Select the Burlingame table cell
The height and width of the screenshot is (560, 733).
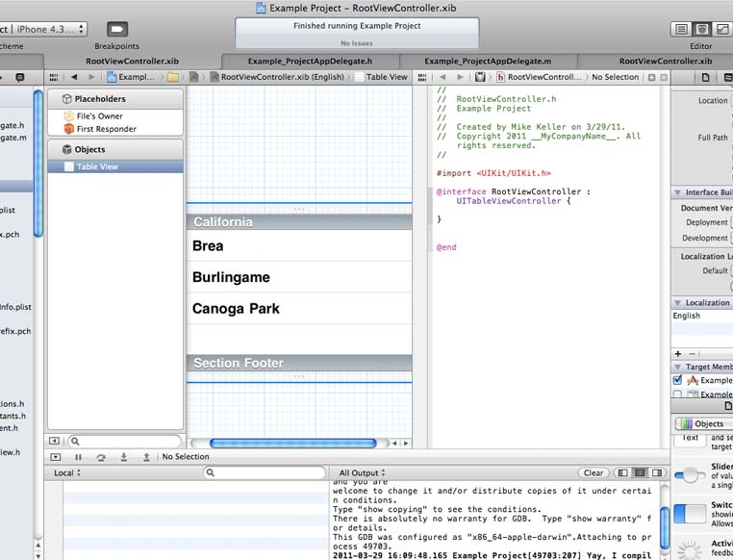point(299,277)
